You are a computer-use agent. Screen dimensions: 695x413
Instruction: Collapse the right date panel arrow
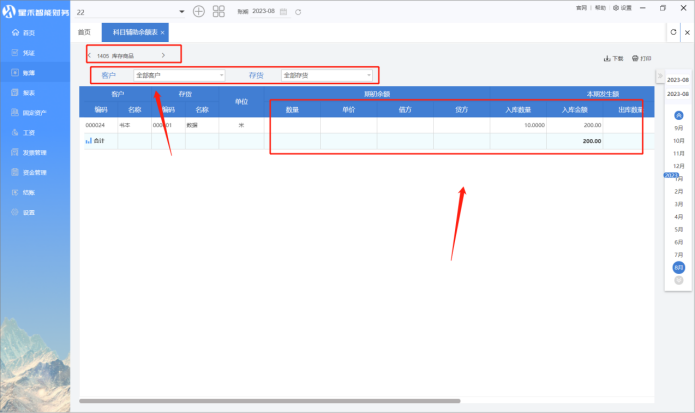659,78
